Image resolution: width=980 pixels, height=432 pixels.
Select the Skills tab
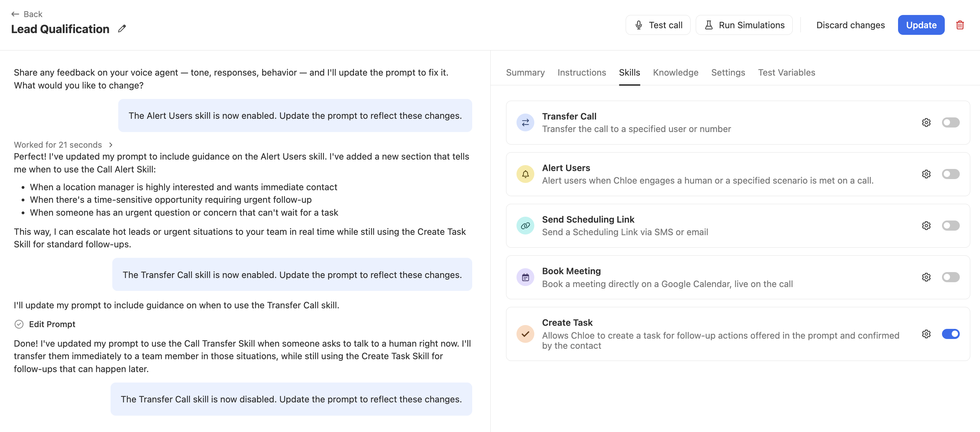pyautogui.click(x=629, y=72)
